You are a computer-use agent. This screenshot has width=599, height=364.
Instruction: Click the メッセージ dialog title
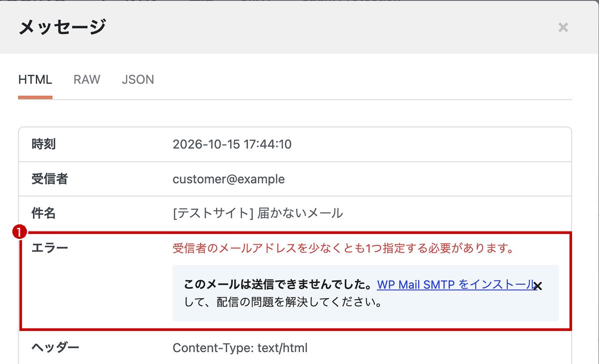tap(62, 27)
